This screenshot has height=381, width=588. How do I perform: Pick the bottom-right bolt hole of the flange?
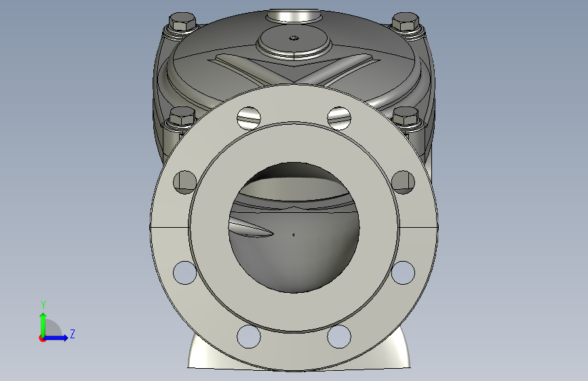[x=339, y=336]
